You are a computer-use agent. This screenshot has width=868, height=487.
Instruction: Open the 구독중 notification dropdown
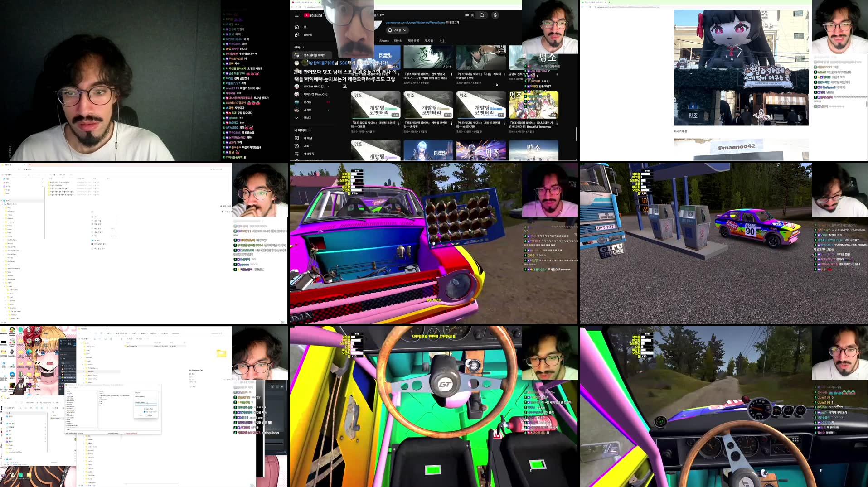click(397, 30)
